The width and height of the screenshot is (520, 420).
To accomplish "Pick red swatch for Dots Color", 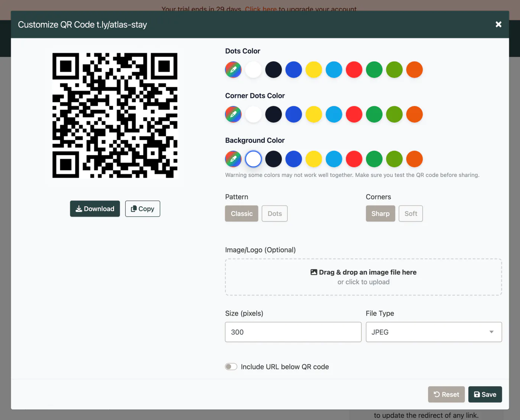I will tap(354, 70).
